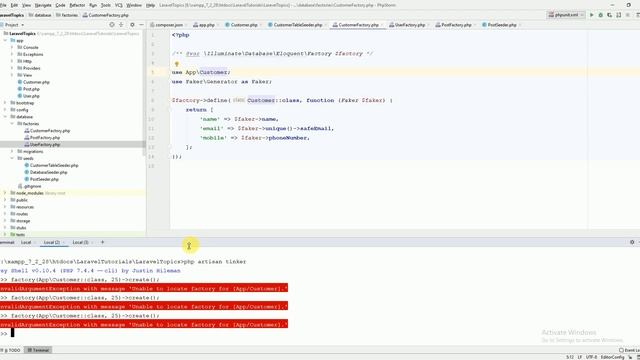Expand the Providers folder

pos(12,68)
